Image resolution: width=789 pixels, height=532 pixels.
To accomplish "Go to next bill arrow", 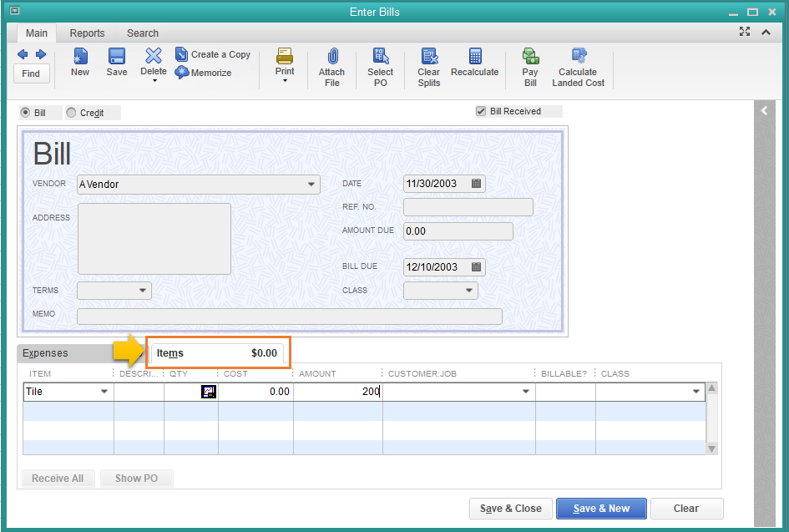I will coord(41,54).
